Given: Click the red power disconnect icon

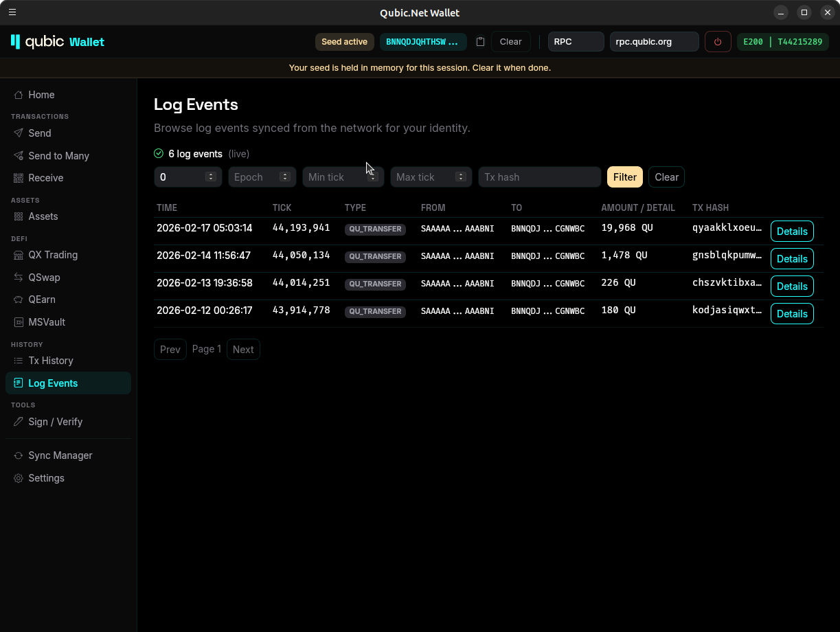Looking at the screenshot, I should click(718, 42).
